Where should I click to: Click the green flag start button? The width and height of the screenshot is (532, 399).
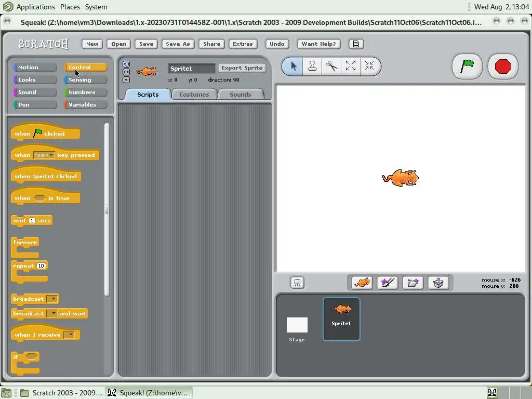pos(467,66)
